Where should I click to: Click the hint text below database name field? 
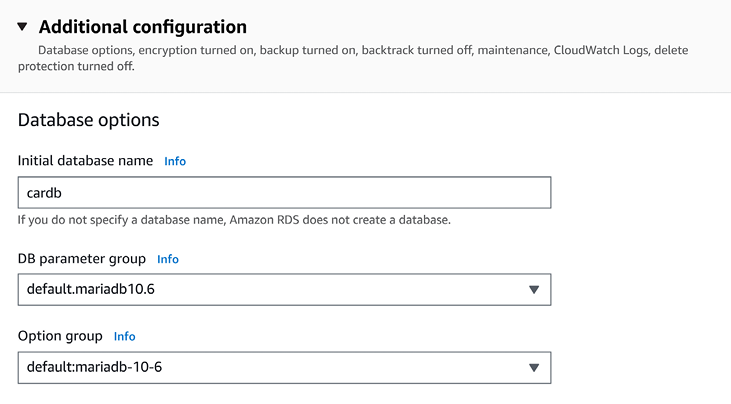click(234, 219)
